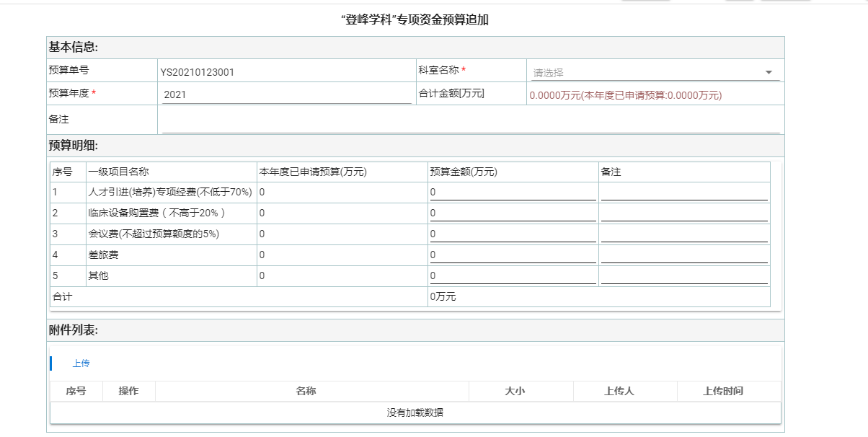Click the 大小 column header
The image size is (868, 437).
click(515, 392)
